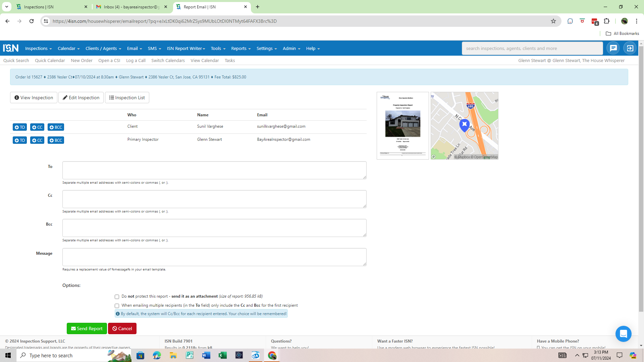Expand the Calendar menu
Viewport: 644px width, 362px height.
pyautogui.click(x=68, y=48)
